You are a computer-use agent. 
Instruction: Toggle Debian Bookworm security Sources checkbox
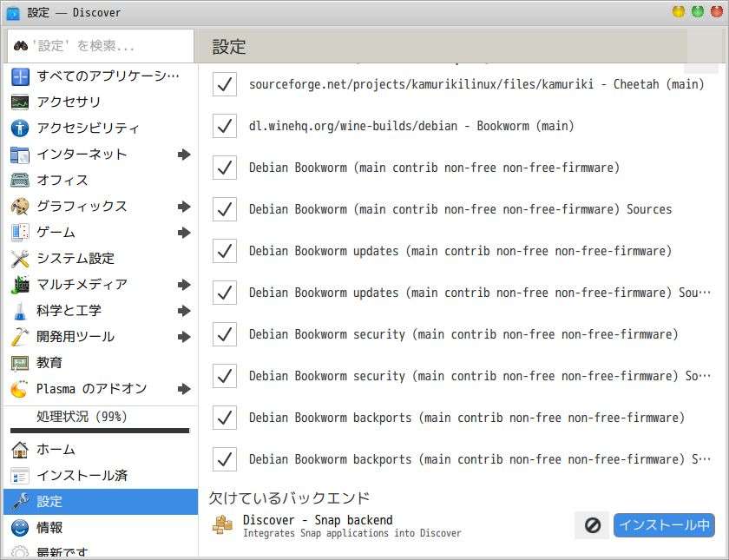(225, 376)
